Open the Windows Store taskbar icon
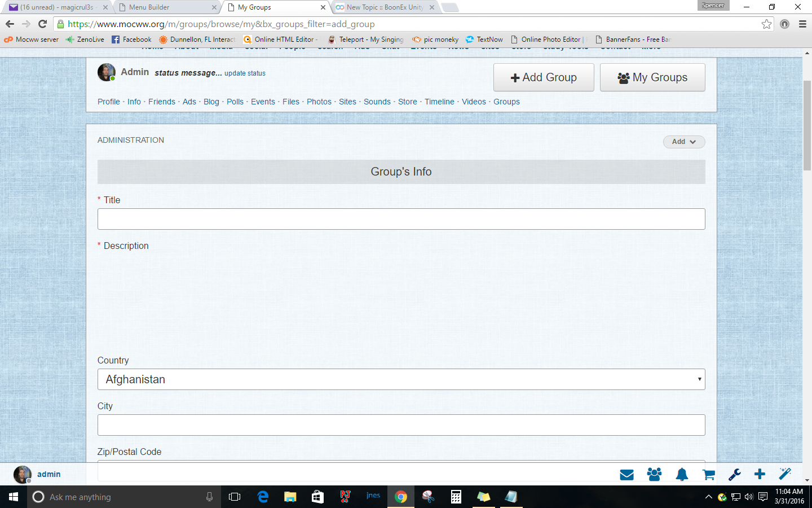 pos(317,497)
